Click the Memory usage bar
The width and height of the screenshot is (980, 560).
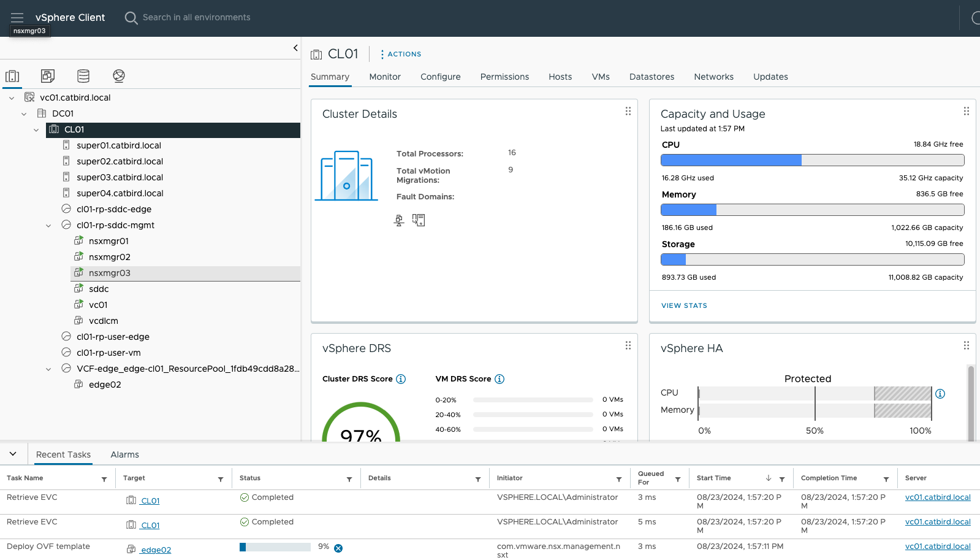click(x=812, y=210)
